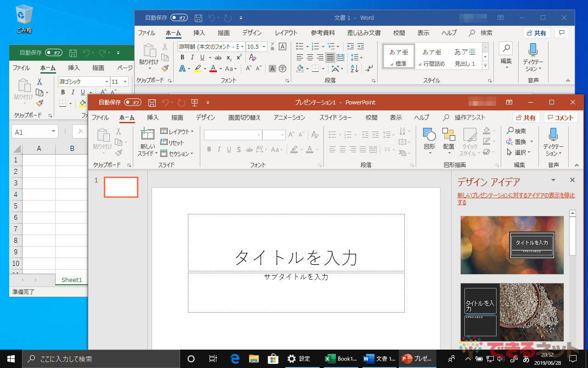Sort A-Z in Word paragraph group
588x368 pixels.
click(x=354, y=69)
